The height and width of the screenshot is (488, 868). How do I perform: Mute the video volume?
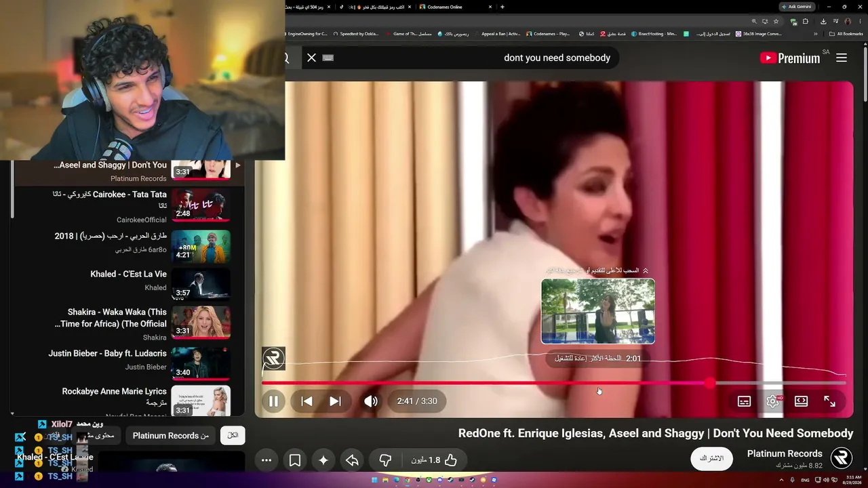tap(370, 401)
